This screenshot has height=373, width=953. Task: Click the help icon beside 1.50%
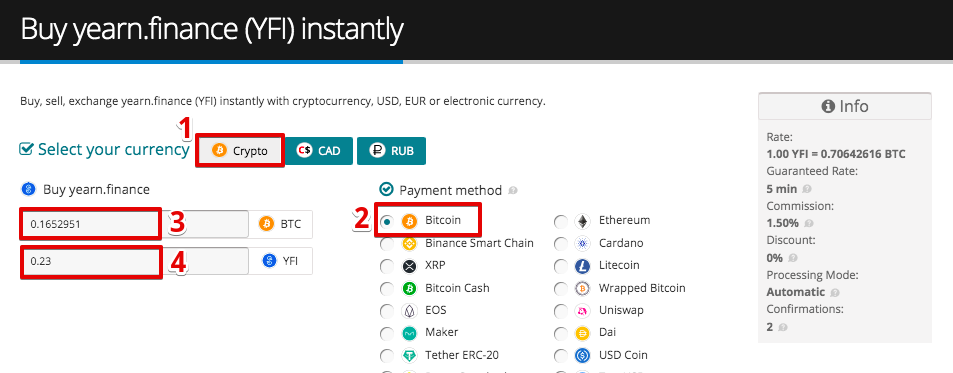coord(810,224)
